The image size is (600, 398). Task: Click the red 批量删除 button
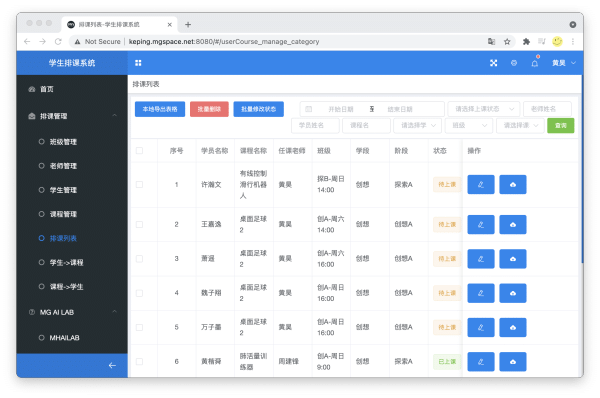point(209,109)
